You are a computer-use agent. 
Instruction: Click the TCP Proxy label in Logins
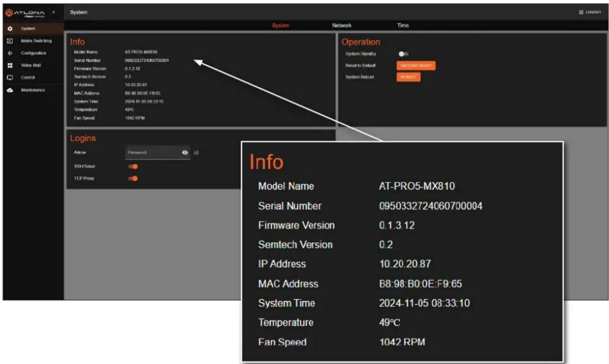(84, 179)
